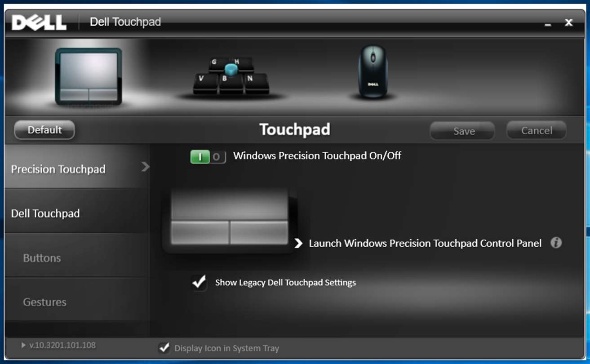The height and width of the screenshot is (364, 590).
Task: Click the chevron beside Precision Touchpad
Action: tap(145, 167)
